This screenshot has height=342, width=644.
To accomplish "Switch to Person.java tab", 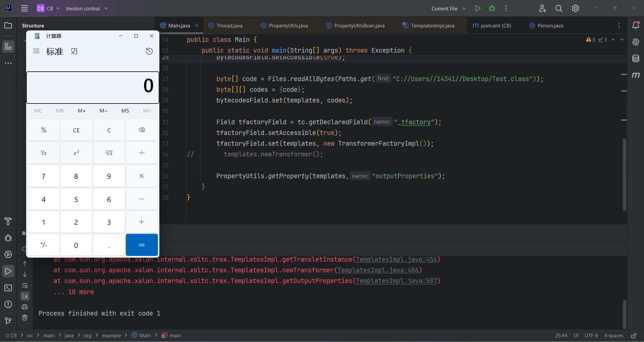I will click(x=546, y=25).
